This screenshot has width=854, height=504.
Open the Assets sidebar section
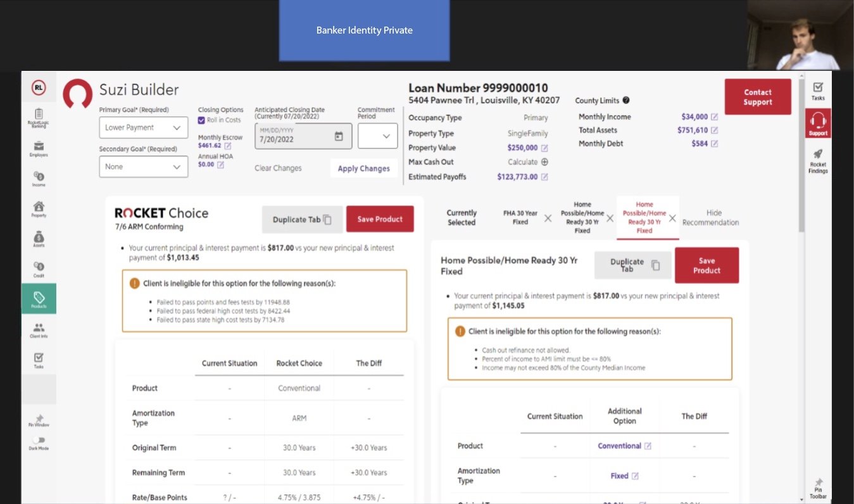(39, 239)
